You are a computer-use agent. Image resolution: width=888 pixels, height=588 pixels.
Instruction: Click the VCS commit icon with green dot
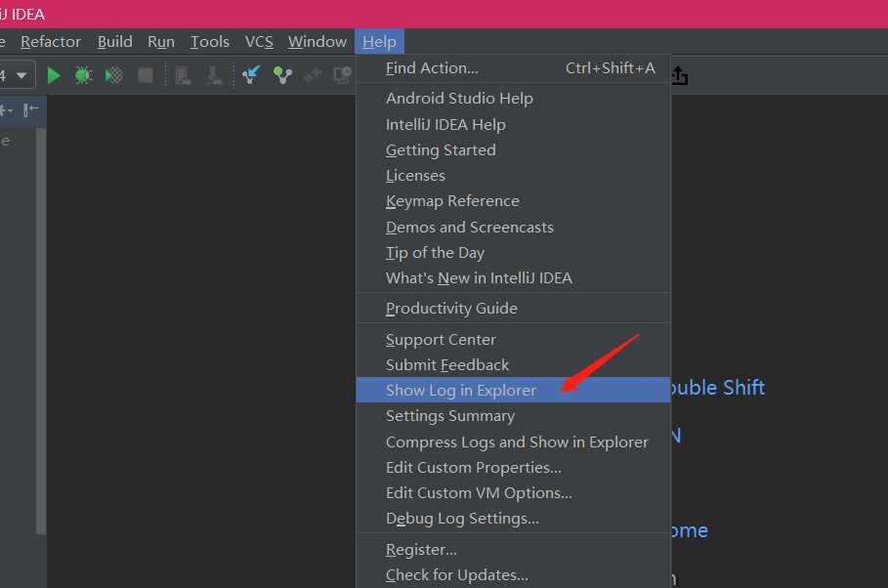coord(282,75)
